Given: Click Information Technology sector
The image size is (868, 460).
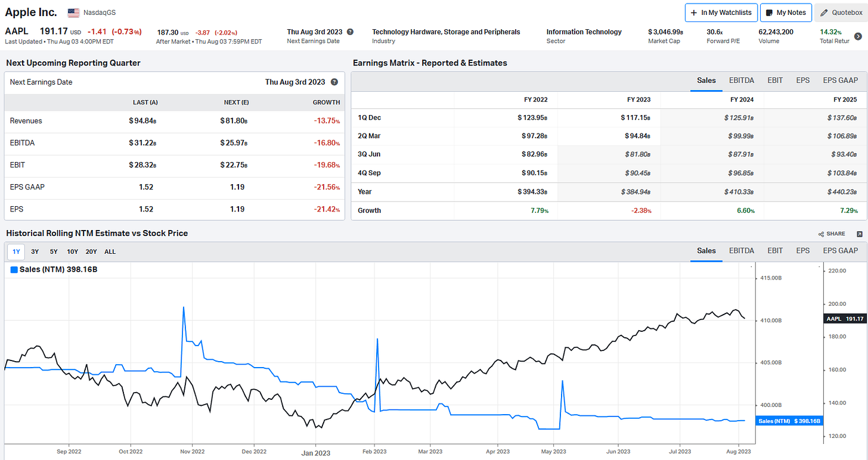Looking at the screenshot, I should [584, 32].
